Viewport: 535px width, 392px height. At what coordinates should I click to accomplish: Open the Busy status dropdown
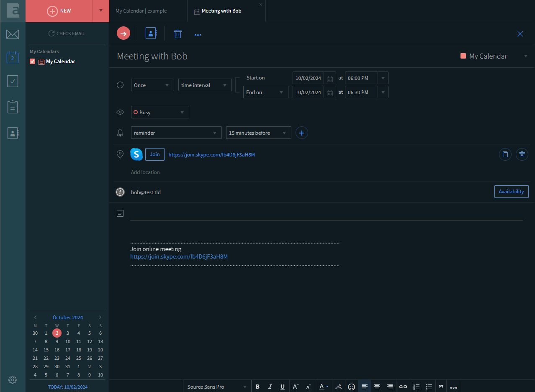(160, 112)
